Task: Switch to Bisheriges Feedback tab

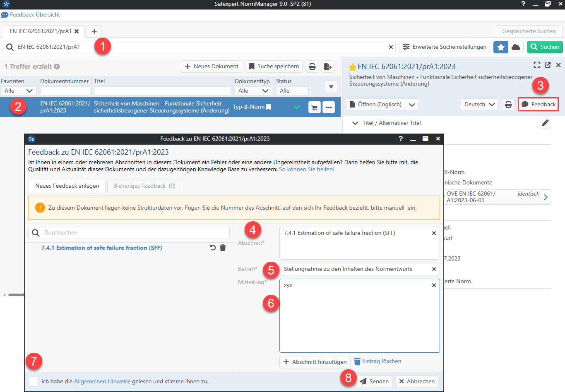Action: [x=144, y=186]
